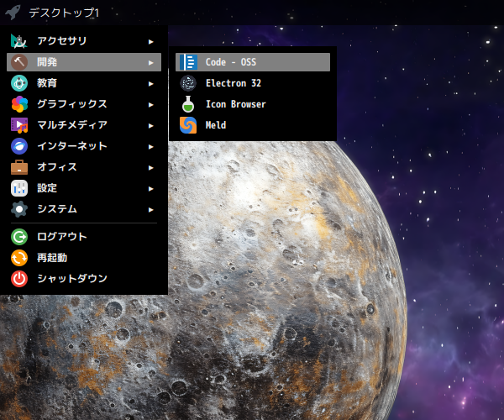Click the orange 再起動 icon

(x=19, y=258)
